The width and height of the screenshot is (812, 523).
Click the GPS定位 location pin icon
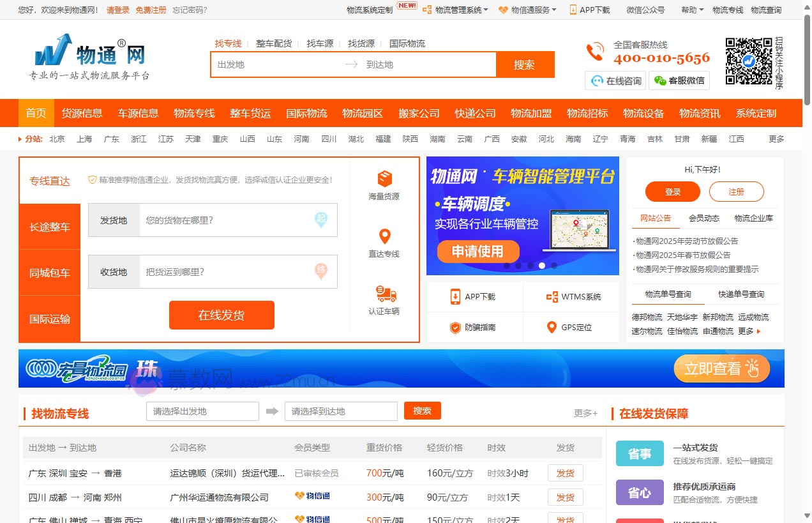pyautogui.click(x=552, y=327)
